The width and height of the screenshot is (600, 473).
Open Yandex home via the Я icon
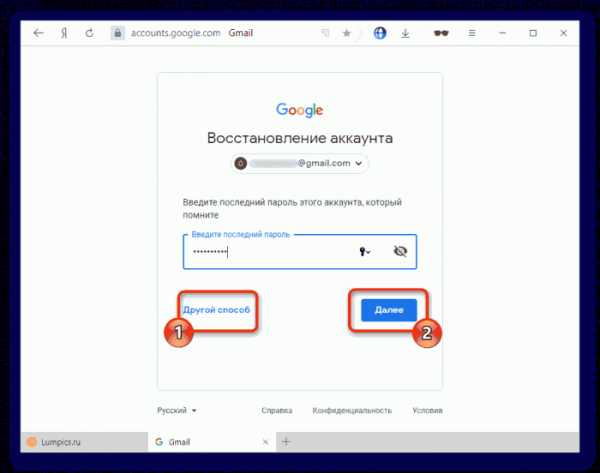(64, 33)
